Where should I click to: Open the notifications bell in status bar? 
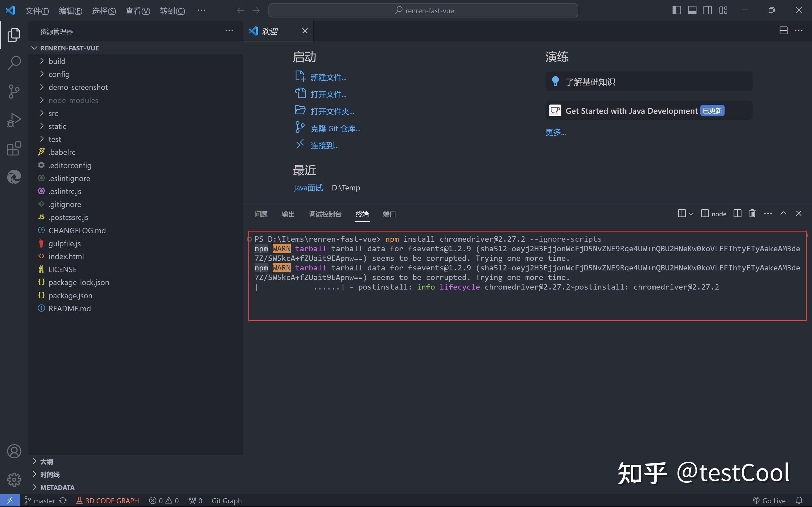pyautogui.click(x=800, y=500)
